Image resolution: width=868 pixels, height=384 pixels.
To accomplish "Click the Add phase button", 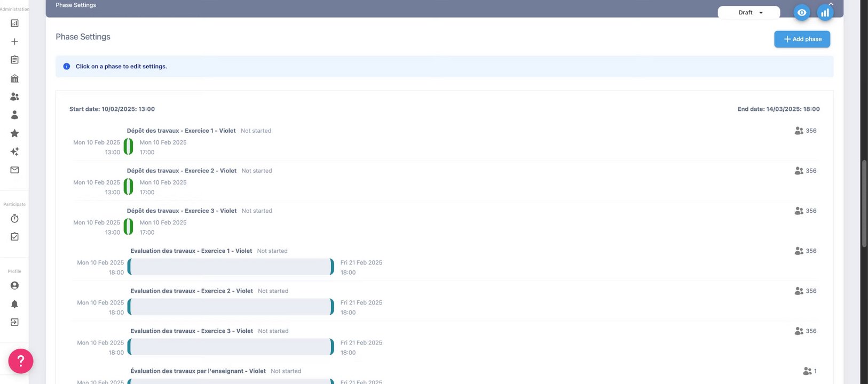I will [x=802, y=39].
